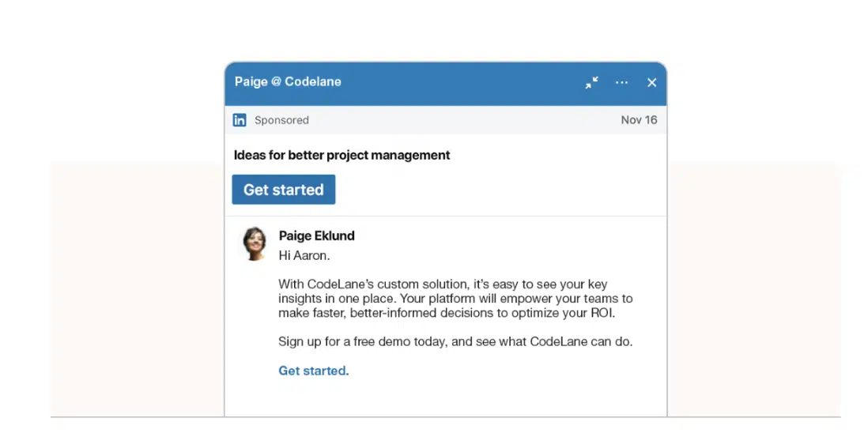This screenshot has width=868, height=433.
Task: Click the Paige @ Codelane header title
Action: coord(288,82)
